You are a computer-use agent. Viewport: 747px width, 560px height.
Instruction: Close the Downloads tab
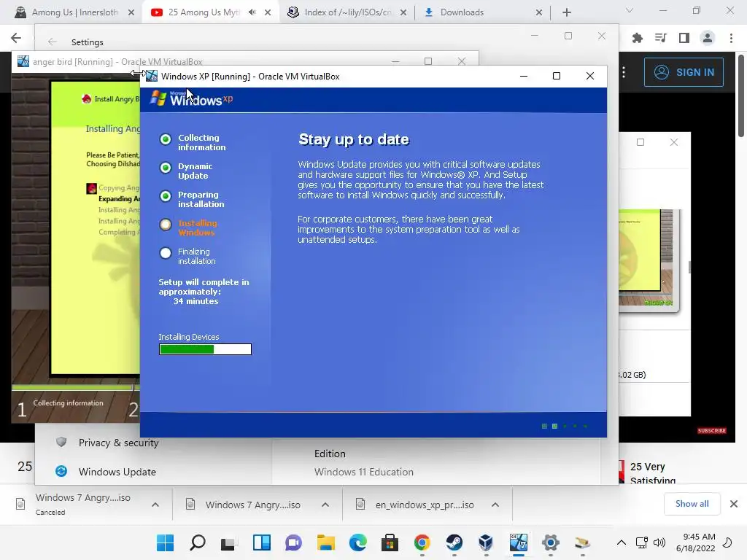(x=539, y=12)
